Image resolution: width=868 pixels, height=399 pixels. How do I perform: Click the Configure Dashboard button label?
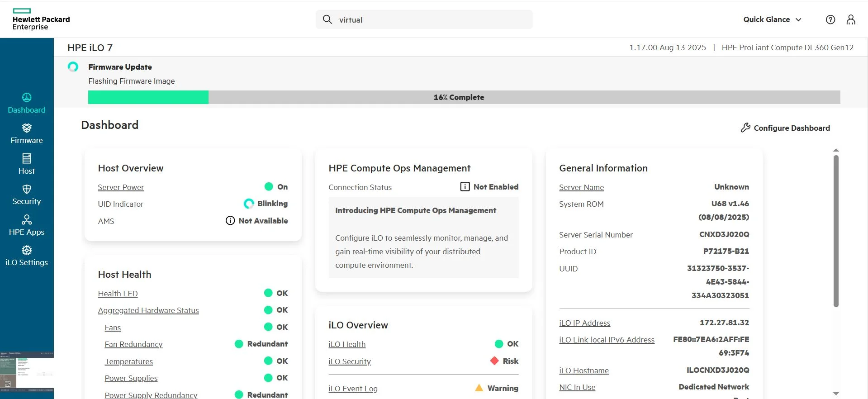click(792, 128)
